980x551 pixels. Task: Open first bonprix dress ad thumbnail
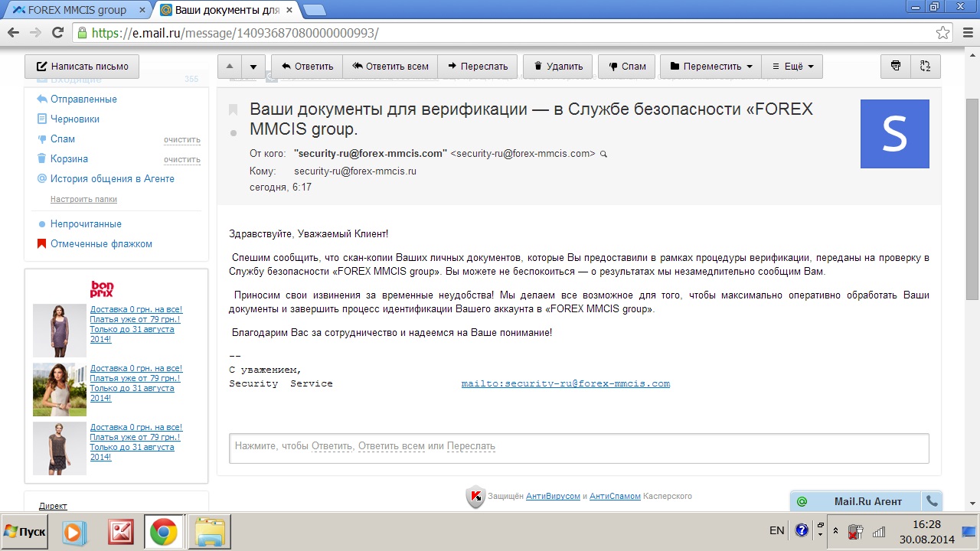(60, 331)
